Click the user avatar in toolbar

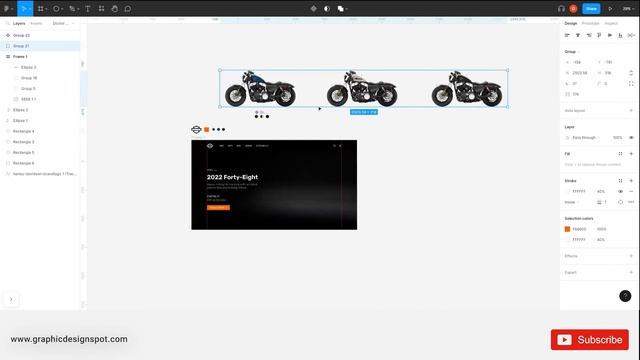[573, 9]
